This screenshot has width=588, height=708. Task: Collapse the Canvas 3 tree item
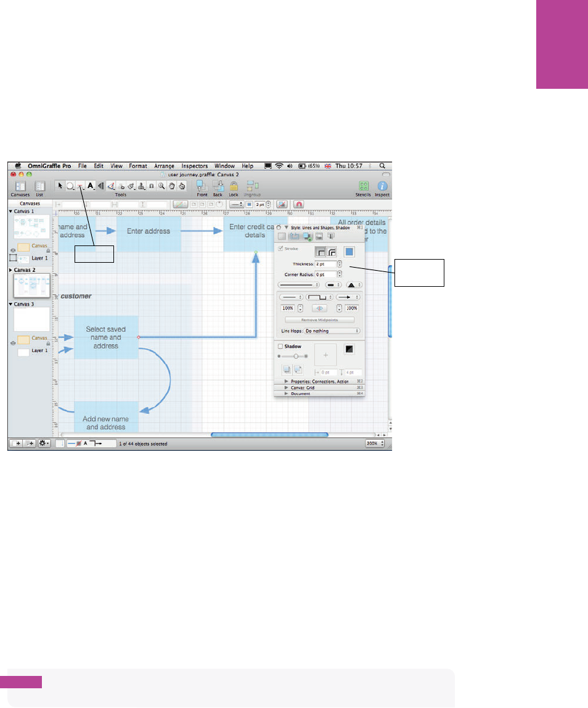[11, 304]
